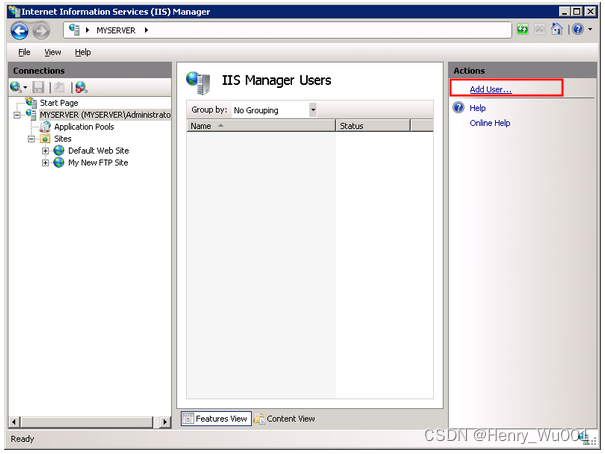Select the Sites folder item
This screenshot has height=454, width=605.
[63, 139]
